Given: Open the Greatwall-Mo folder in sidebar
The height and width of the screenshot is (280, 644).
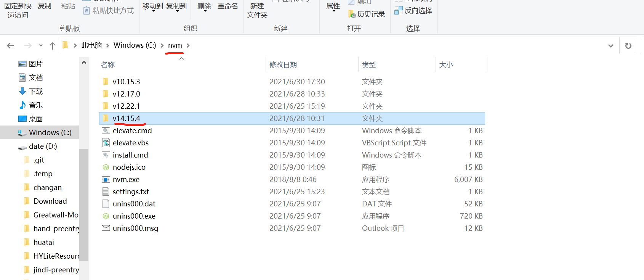Looking at the screenshot, I should [x=51, y=215].
